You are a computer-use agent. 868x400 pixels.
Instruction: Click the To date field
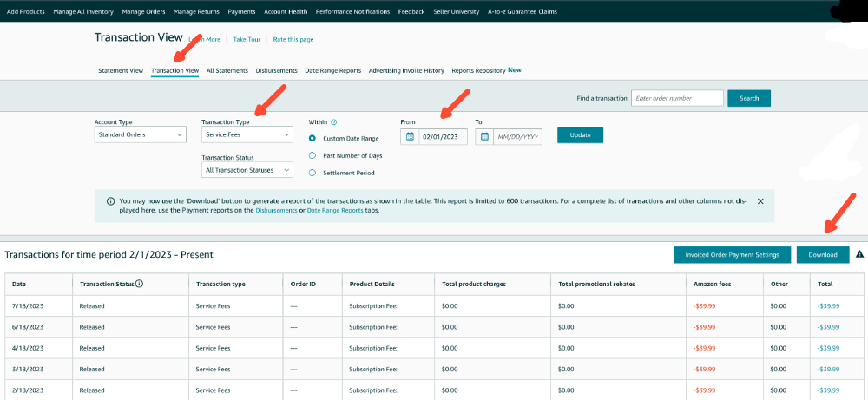point(517,136)
